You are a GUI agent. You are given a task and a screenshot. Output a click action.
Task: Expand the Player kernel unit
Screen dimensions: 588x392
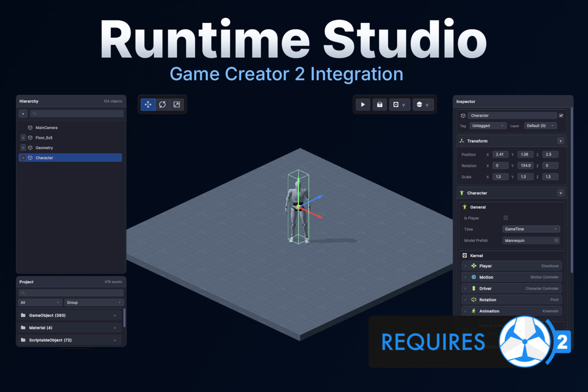pos(465,266)
